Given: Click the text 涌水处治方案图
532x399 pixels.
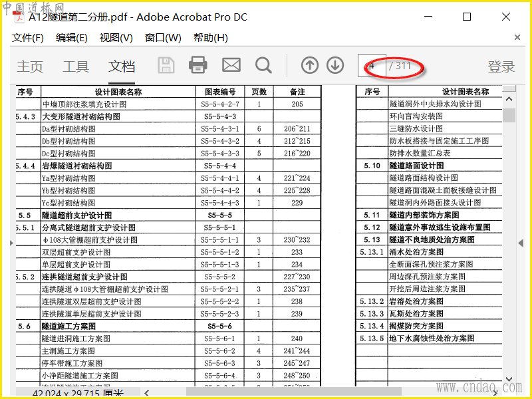Looking at the screenshot, I should [416, 252].
